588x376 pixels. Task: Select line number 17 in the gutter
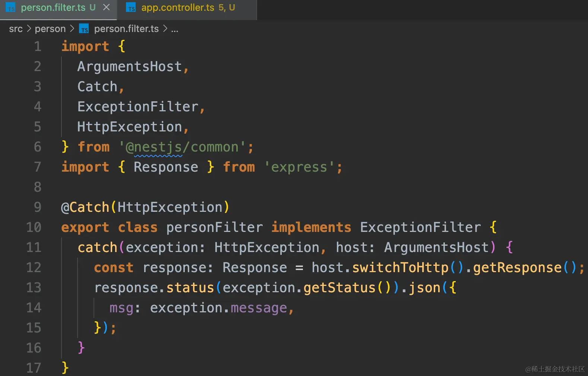point(34,368)
